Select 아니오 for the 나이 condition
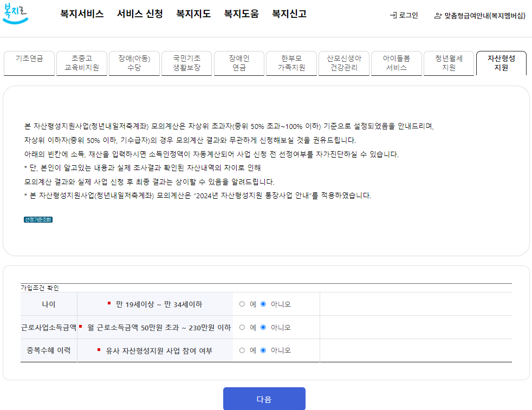Viewport: 532px width, 410px height. tap(262, 304)
